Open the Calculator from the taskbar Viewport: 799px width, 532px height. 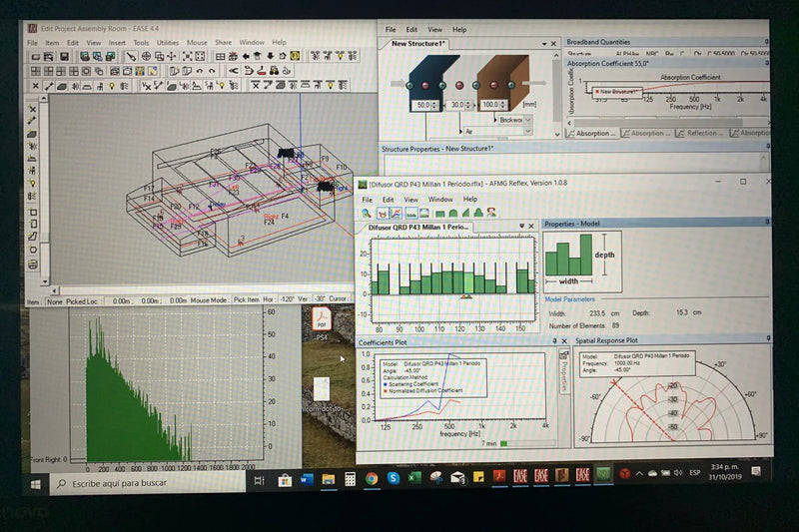[350, 478]
